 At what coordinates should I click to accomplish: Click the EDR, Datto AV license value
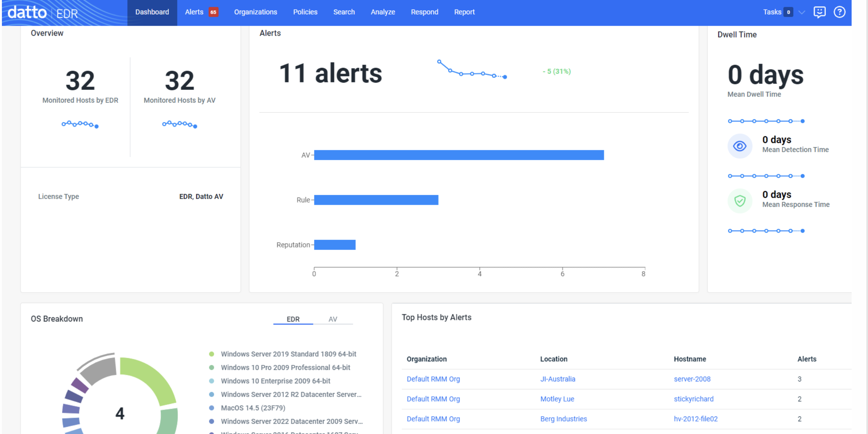coord(201,196)
